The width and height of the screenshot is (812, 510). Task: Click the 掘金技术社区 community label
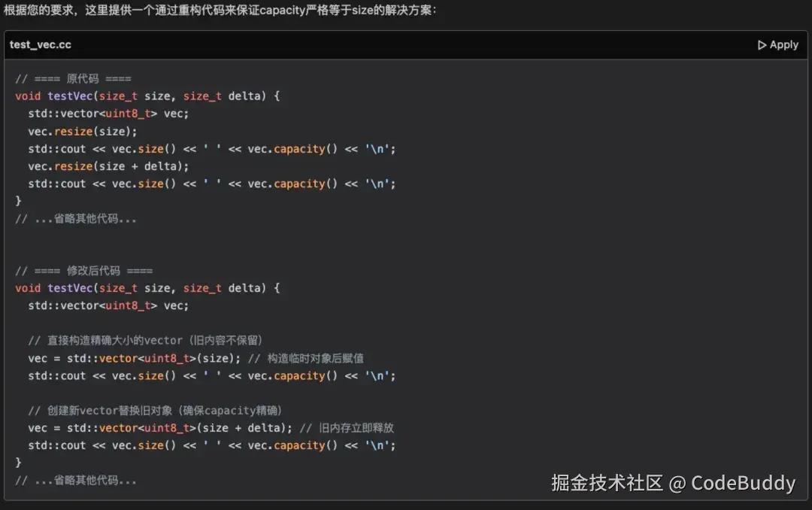click(607, 483)
